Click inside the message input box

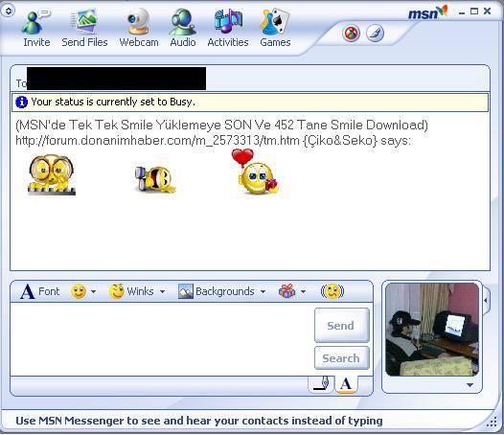point(162,339)
